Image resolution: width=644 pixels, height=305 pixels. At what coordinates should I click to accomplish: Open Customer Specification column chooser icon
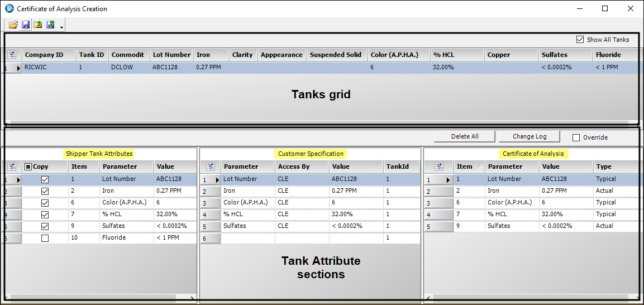click(210, 166)
